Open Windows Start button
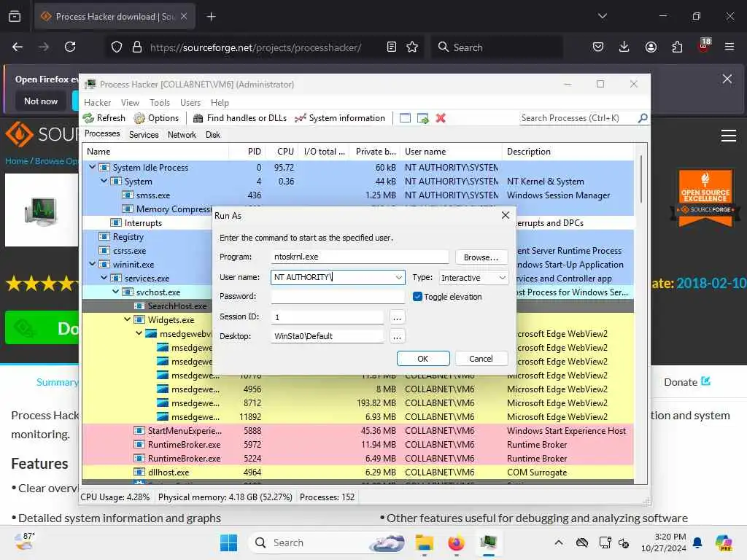This screenshot has height=560, width=747. [228, 542]
